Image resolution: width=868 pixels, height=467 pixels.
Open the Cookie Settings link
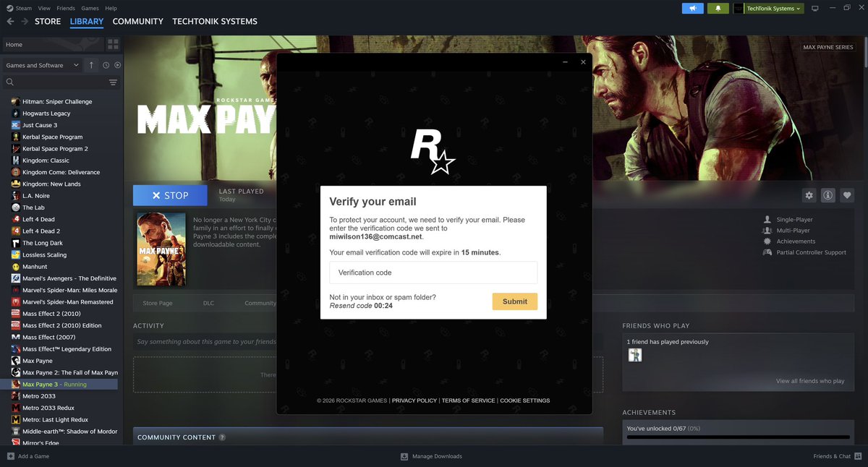[525, 400]
